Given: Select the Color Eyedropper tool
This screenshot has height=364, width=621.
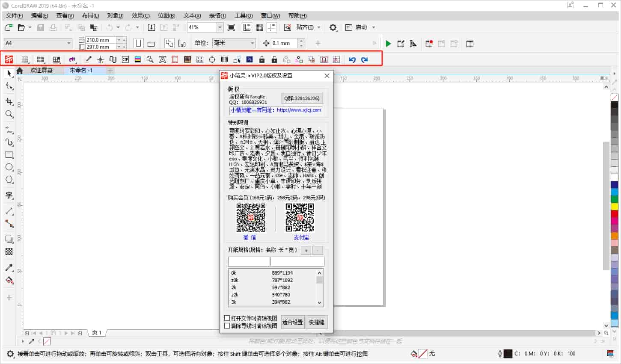Looking at the screenshot, I should [x=9, y=268].
